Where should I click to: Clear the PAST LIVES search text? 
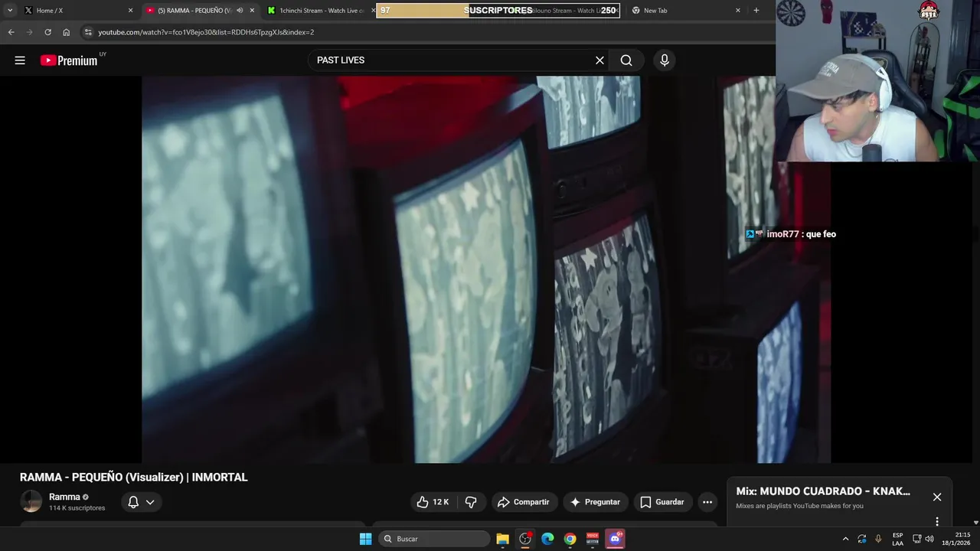tap(599, 60)
